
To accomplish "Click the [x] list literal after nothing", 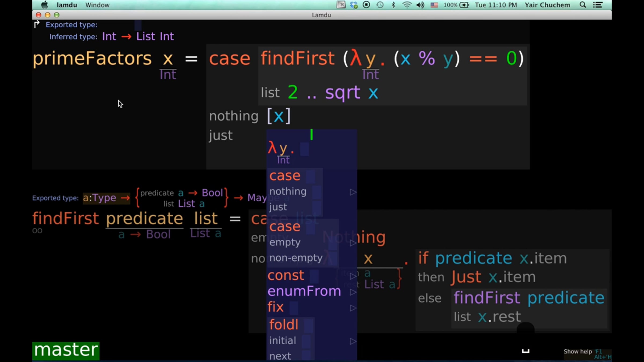I will (279, 116).
